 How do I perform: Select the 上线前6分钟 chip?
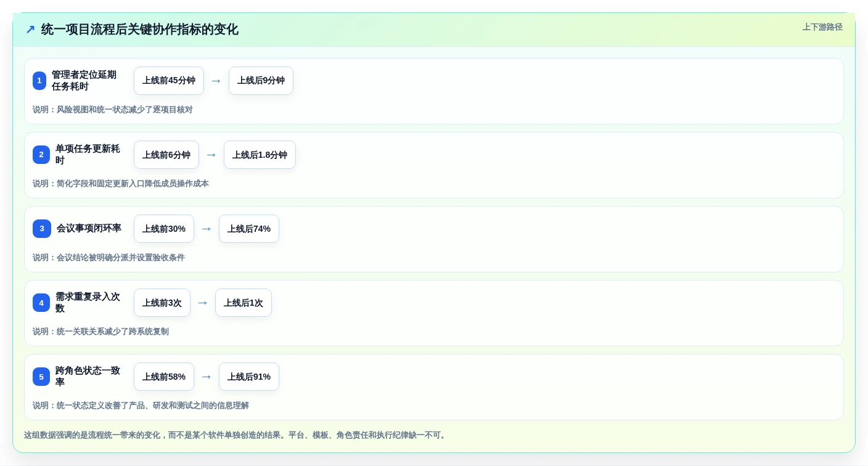pyautogui.click(x=166, y=155)
